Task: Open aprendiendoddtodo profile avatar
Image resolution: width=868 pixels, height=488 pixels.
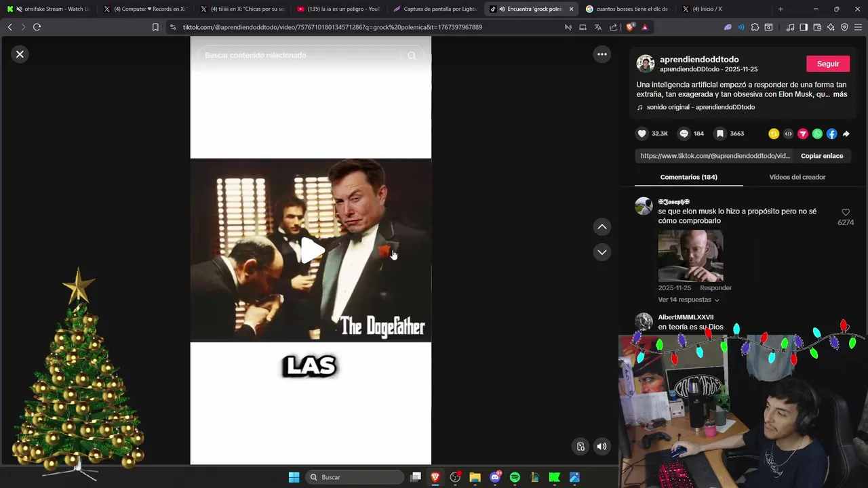Action: [645, 64]
